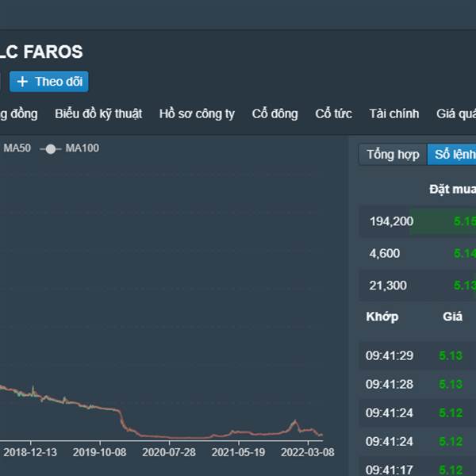Click the 2020-07-28 axis date label
This screenshot has width=476, height=476.
[x=169, y=452]
